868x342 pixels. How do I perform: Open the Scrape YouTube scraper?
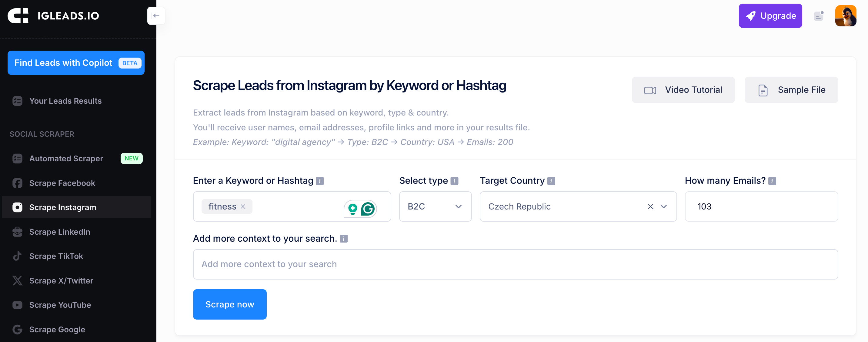60,305
